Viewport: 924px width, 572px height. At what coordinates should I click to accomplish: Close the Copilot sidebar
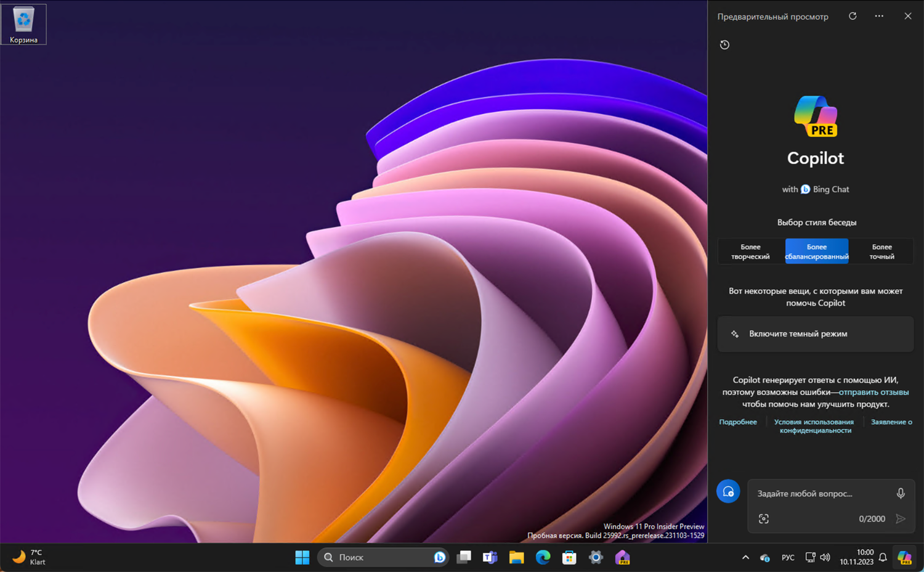point(908,16)
